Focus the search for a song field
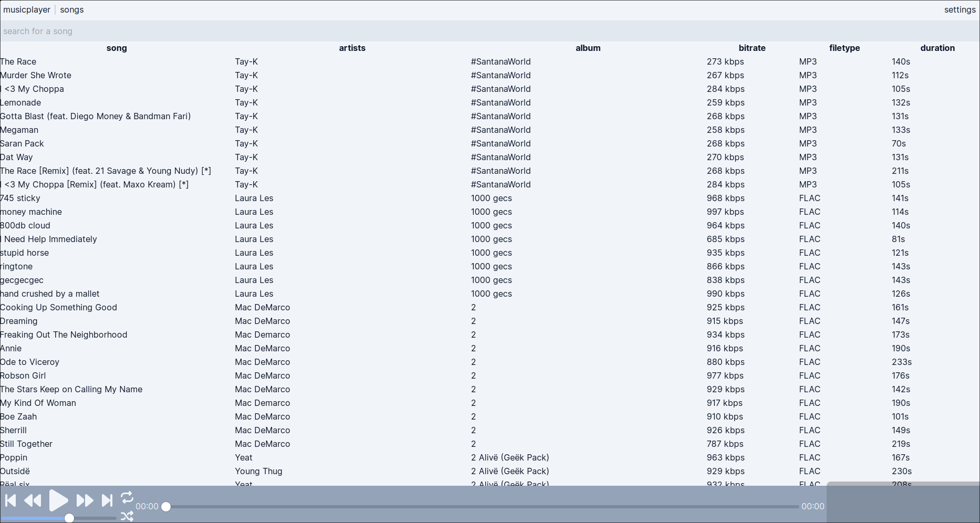980x523 pixels. [x=490, y=31]
